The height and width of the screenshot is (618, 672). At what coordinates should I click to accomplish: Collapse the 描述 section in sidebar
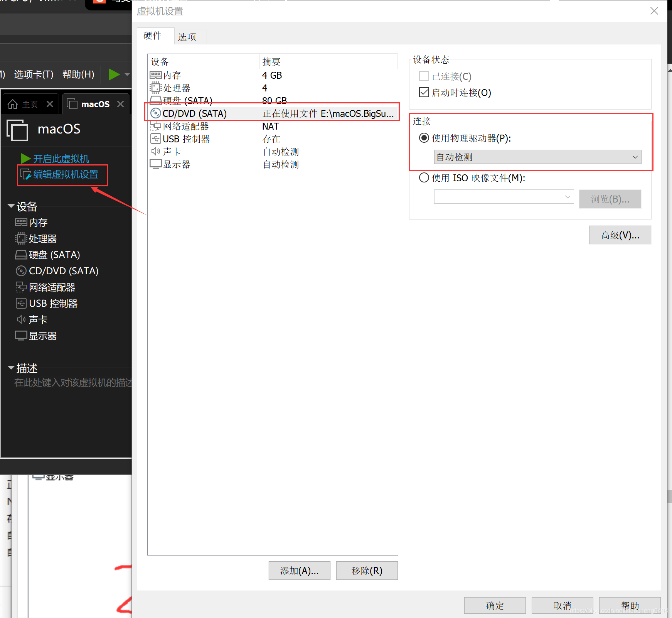pyautogui.click(x=11, y=368)
